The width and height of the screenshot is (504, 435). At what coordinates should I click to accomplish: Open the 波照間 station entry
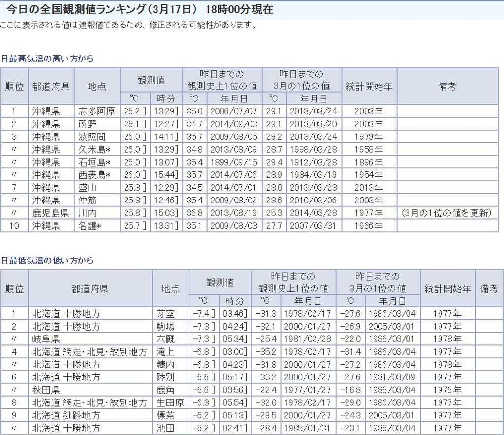click(92, 136)
